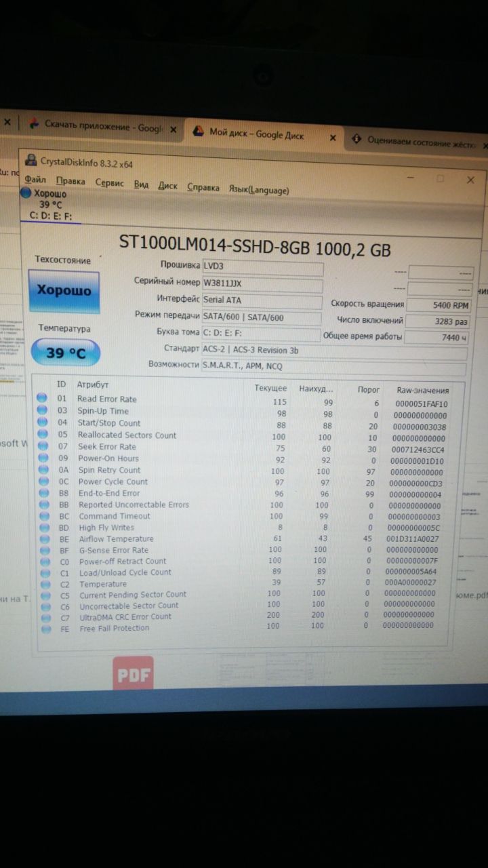Open the Справка menu
The image size is (488, 868).
tap(203, 187)
